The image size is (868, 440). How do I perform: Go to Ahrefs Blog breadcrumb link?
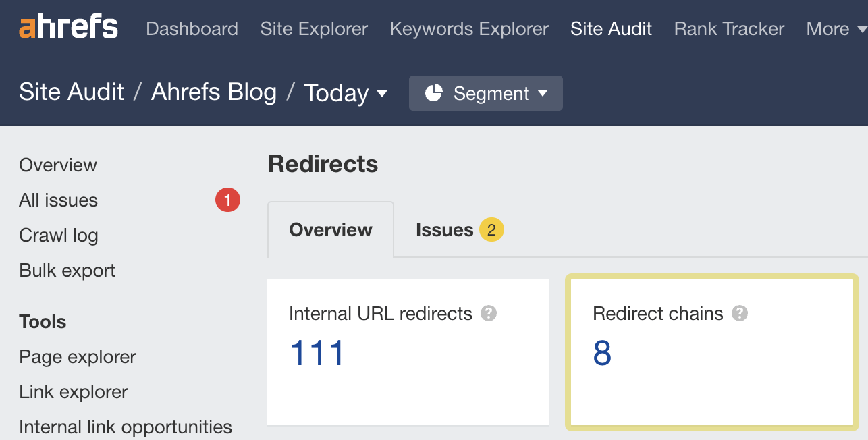214,92
